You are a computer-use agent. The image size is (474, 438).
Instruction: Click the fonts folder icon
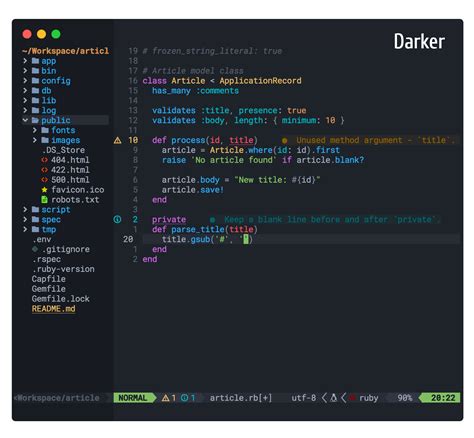[x=45, y=130]
